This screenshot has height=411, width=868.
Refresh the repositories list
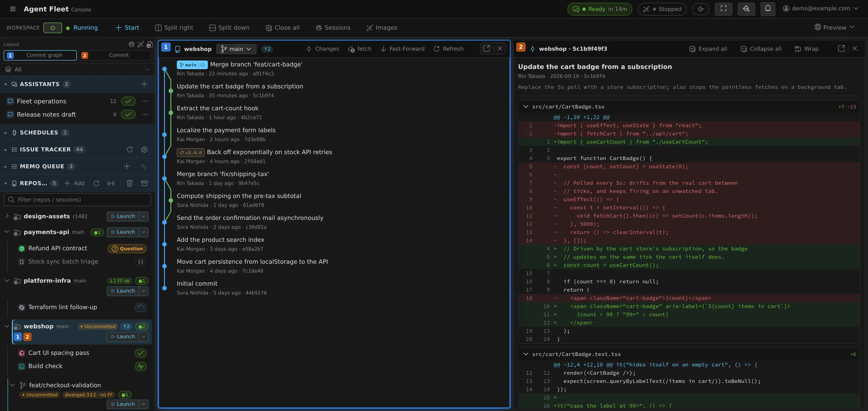tap(96, 183)
